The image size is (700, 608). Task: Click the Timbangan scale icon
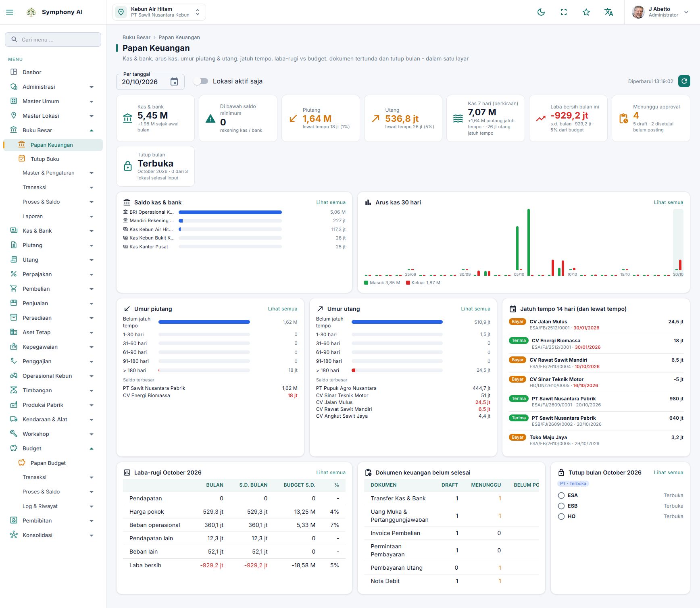[14, 390]
